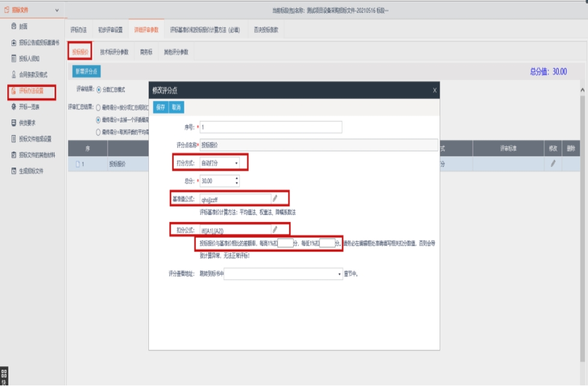Click the pencil icon beside 扣分公式
The image size is (588, 386).
[x=275, y=229]
